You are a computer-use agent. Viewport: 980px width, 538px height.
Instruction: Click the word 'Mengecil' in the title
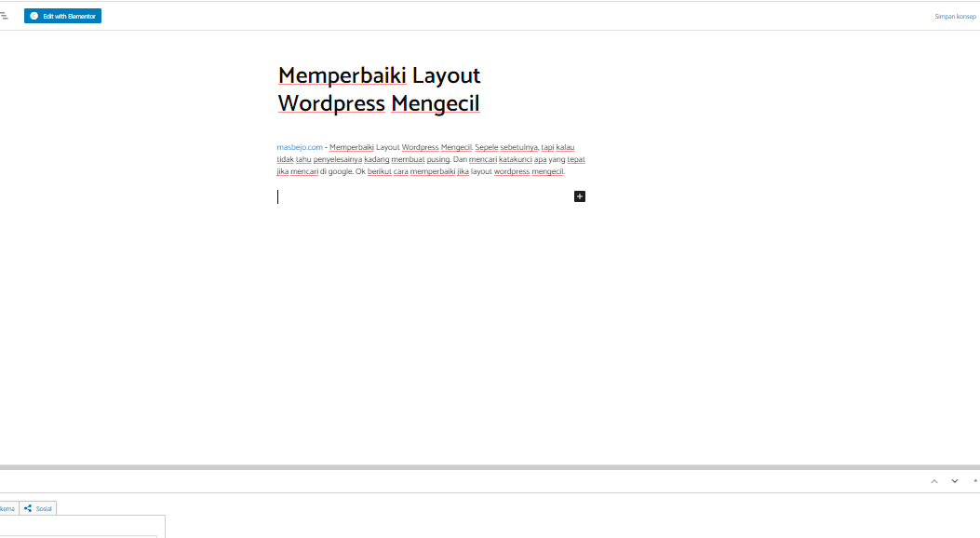click(x=436, y=103)
